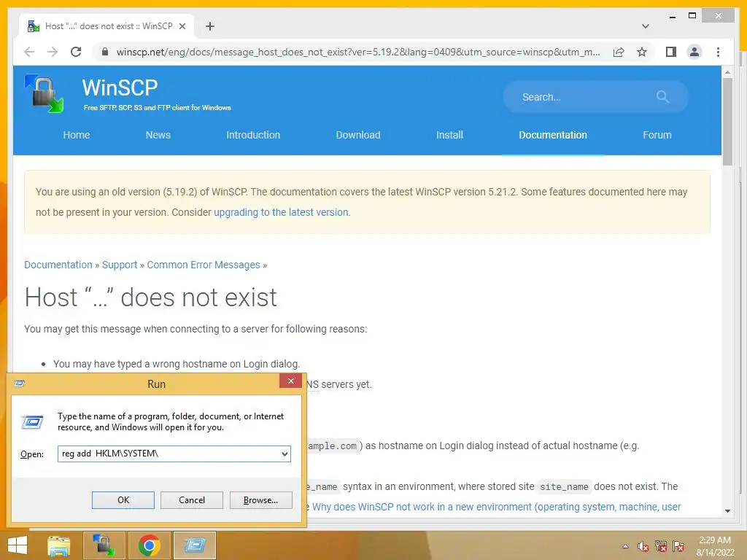The height and width of the screenshot is (560, 747).
Task: Click the scrollbar down arrow
Action: (727, 511)
